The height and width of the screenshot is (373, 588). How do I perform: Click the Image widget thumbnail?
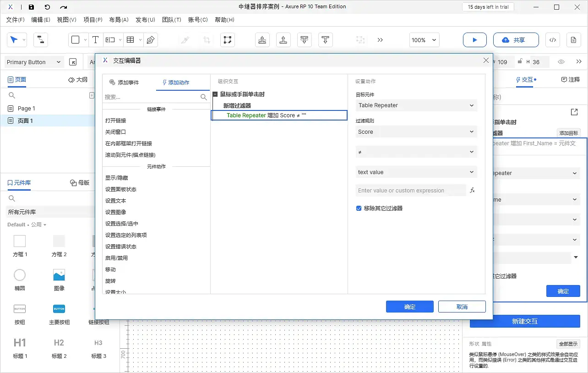59,275
